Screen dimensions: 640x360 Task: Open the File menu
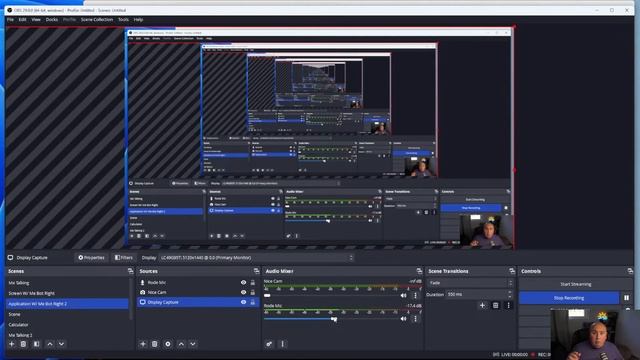11,20
